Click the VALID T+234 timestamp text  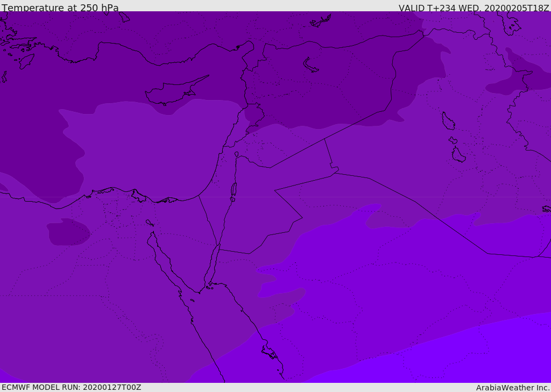coord(474,8)
